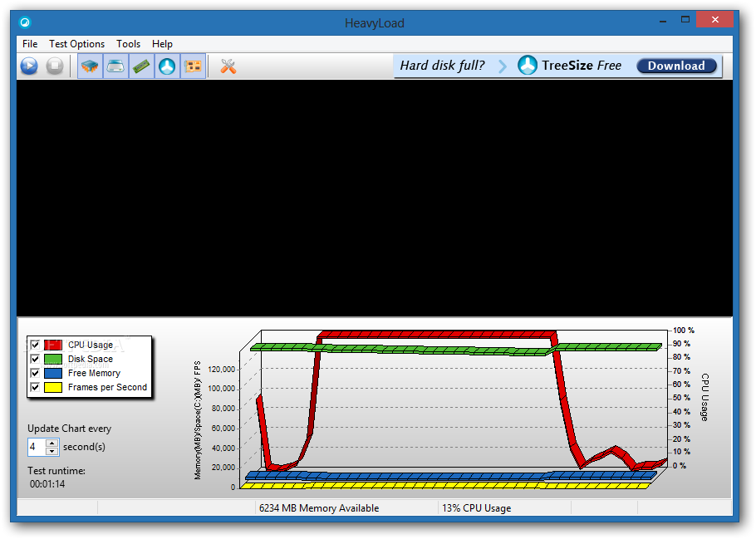Toggle the Stress GPU graphics card icon

point(193,66)
